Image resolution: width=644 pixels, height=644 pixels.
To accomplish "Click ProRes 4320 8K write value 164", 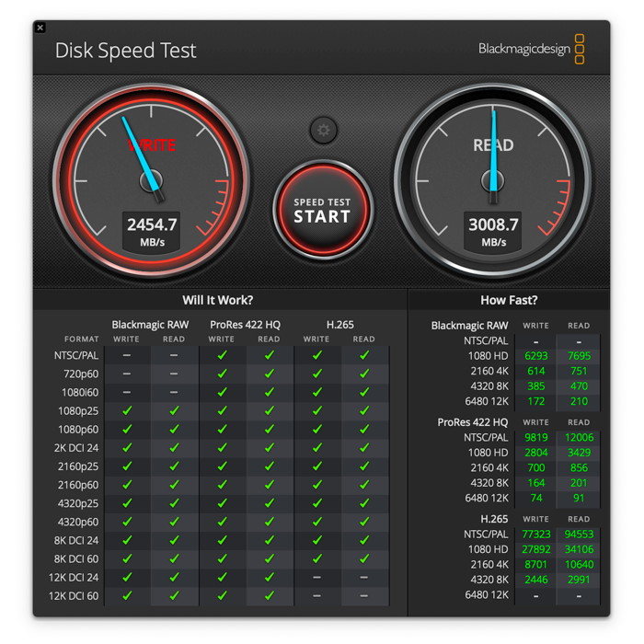I will pyautogui.click(x=536, y=483).
